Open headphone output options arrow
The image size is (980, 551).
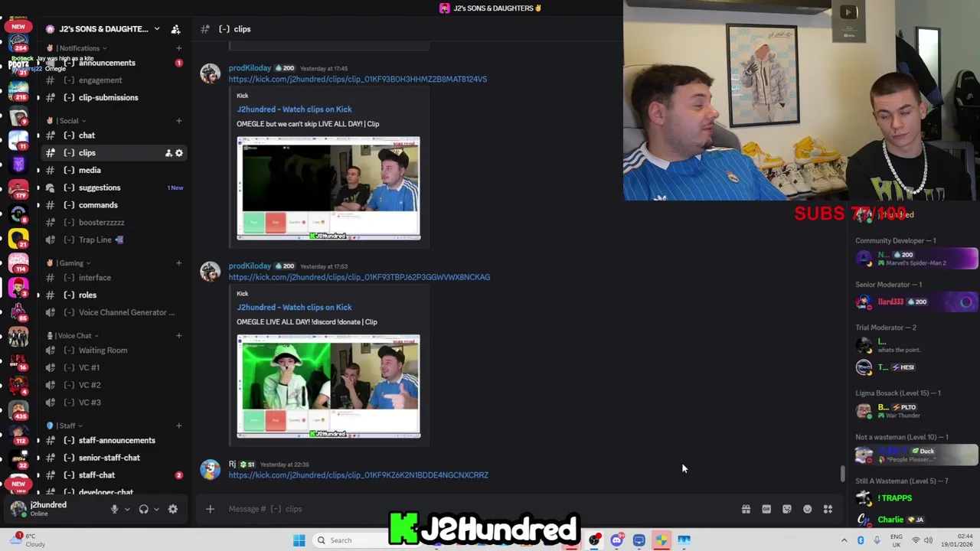click(156, 509)
